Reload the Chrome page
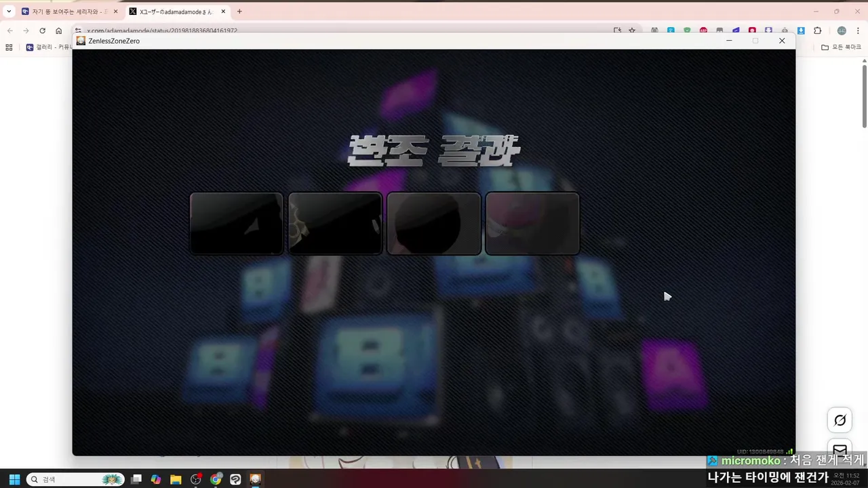This screenshot has width=868, height=488. [x=42, y=30]
